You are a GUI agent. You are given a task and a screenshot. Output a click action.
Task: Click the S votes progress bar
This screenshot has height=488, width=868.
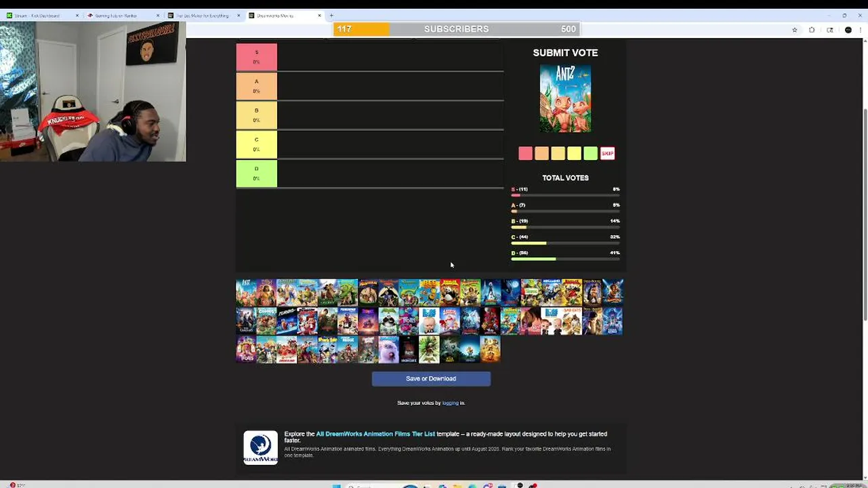[x=565, y=195]
